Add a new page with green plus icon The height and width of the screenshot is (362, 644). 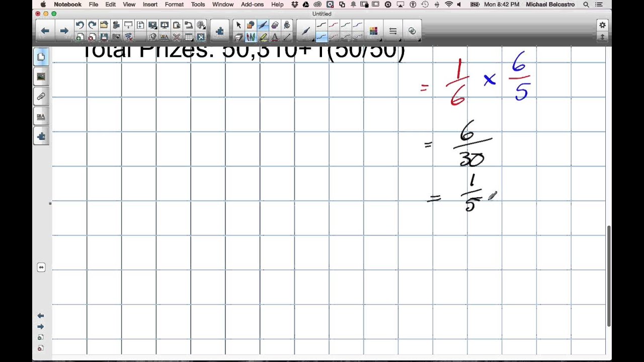coord(79,37)
